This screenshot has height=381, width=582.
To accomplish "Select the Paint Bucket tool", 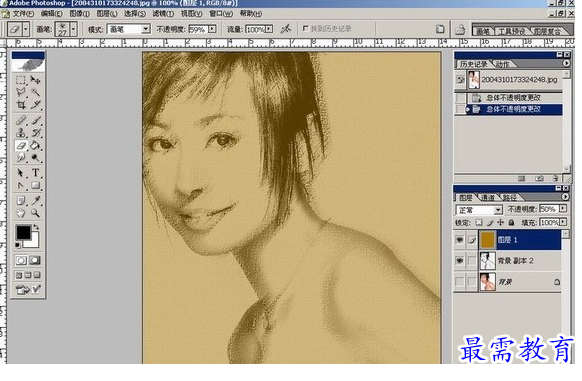I will click(35, 145).
